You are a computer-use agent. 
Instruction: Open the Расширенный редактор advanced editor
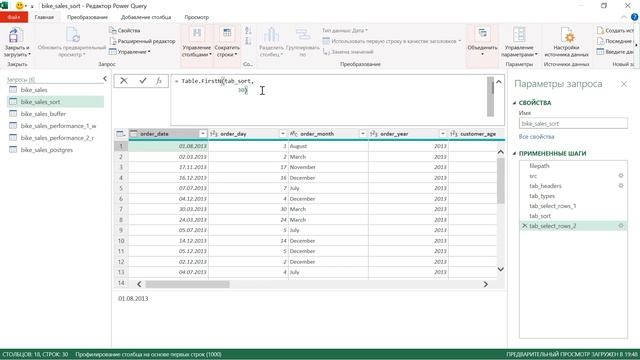[x=142, y=41]
